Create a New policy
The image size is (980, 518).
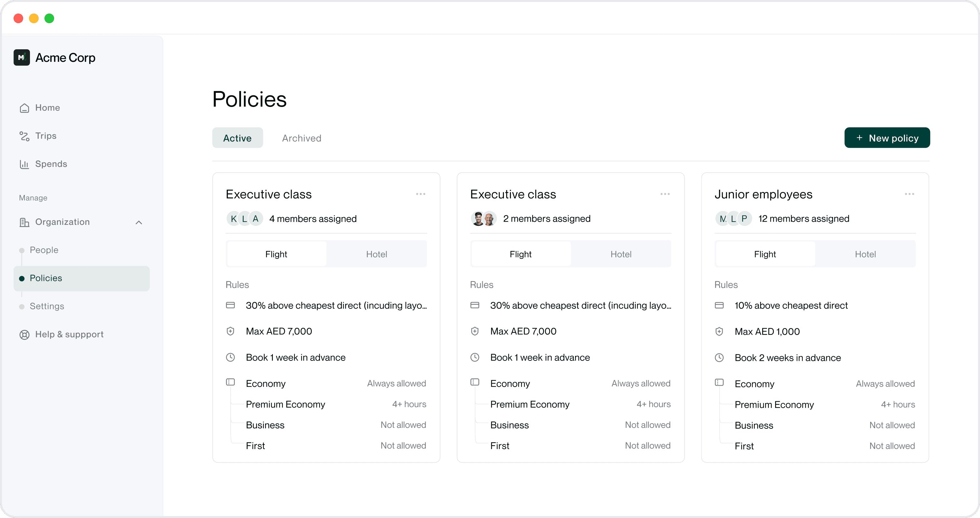(x=887, y=138)
